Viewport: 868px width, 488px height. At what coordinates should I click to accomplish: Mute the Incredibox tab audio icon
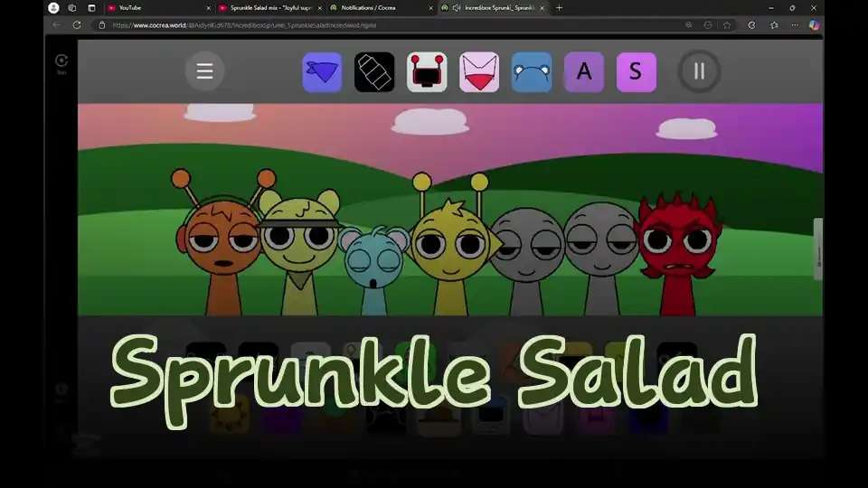pyautogui.click(x=457, y=8)
